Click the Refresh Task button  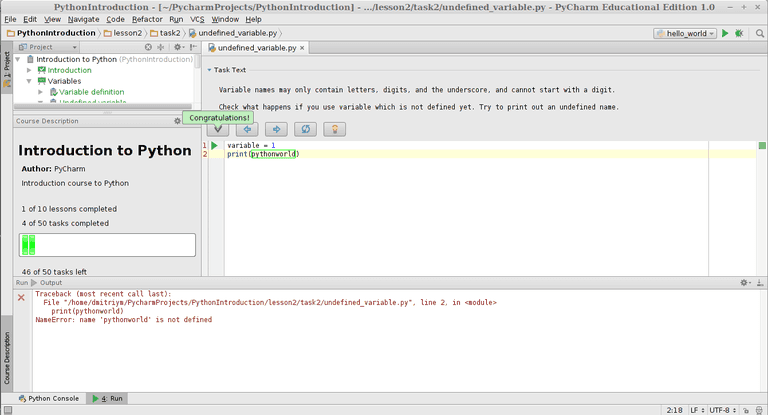[305, 129]
